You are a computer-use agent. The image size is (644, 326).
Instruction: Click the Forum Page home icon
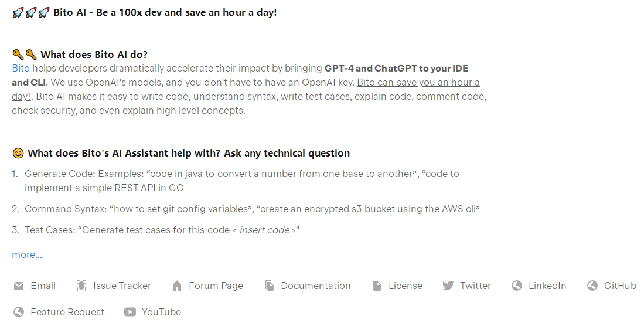(x=177, y=286)
